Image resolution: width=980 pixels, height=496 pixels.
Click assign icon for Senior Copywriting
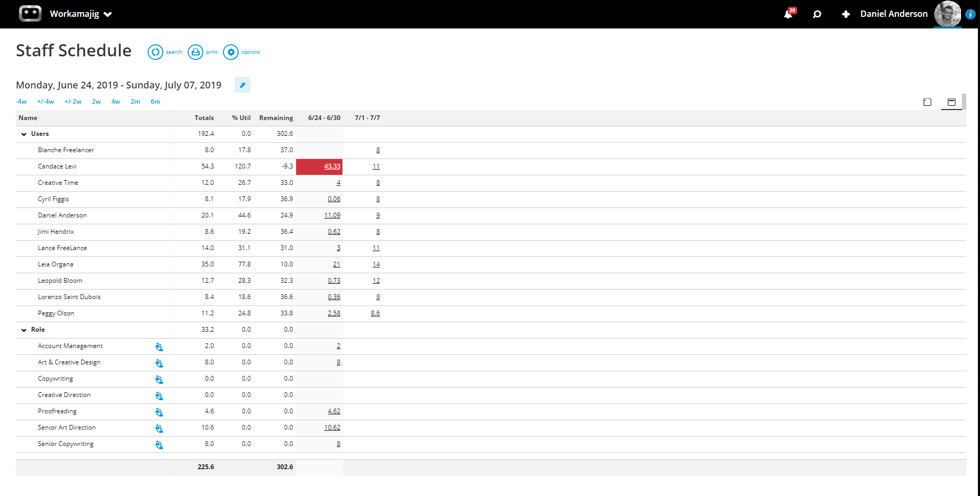click(159, 444)
